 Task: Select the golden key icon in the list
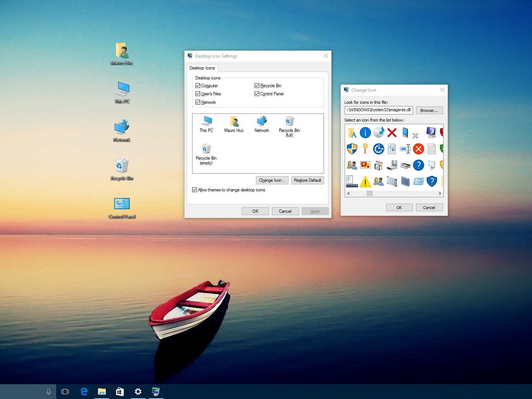(365, 149)
